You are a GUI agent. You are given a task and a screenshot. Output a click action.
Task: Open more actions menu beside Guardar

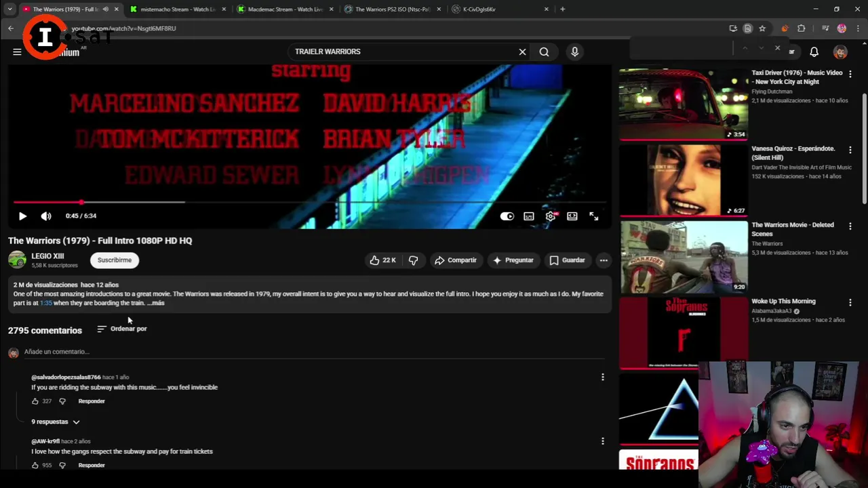click(604, 260)
